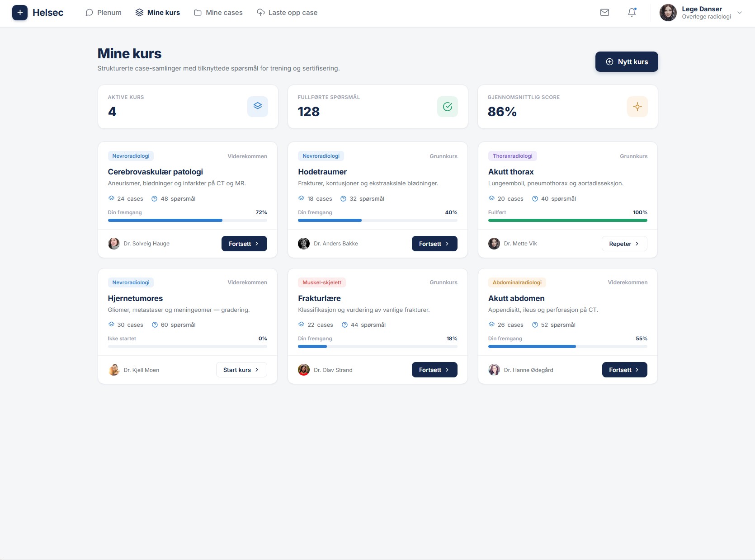Click the Lege Danser user name

tap(702, 9)
